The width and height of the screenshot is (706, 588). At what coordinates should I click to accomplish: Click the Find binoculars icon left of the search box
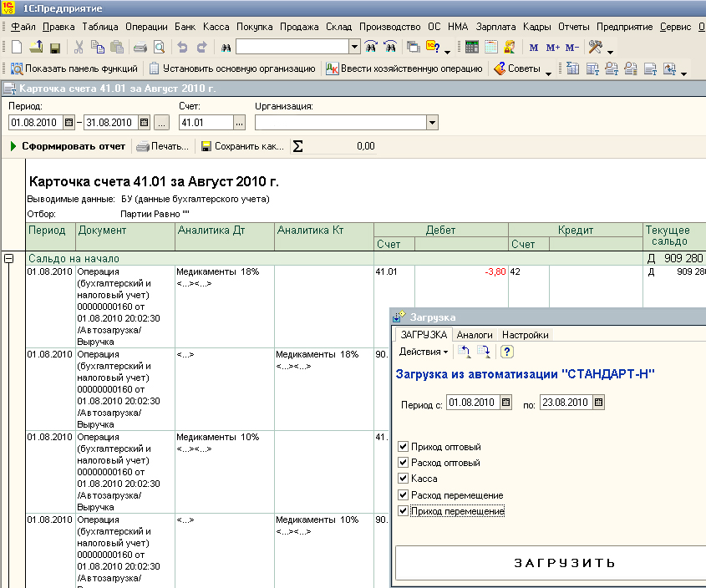226,48
